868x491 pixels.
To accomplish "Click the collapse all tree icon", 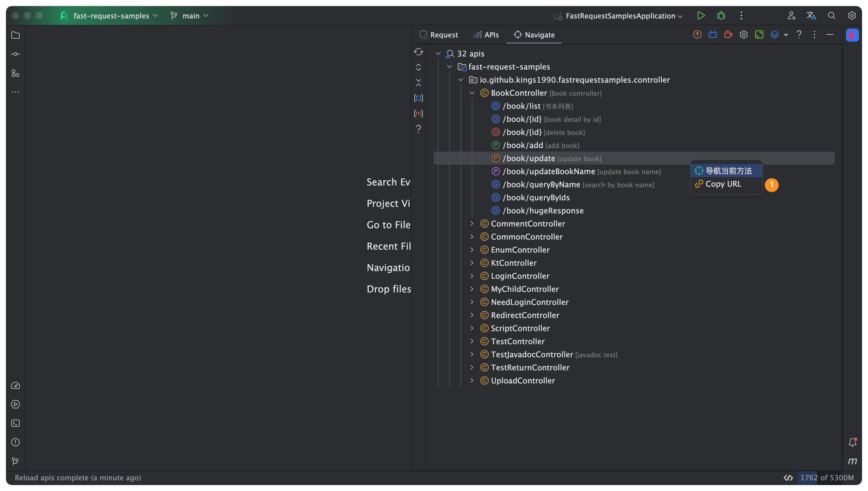I will pyautogui.click(x=419, y=83).
